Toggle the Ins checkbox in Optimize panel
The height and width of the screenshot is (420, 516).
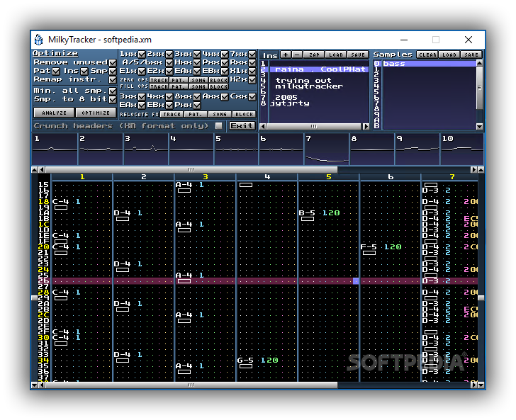pos(84,71)
